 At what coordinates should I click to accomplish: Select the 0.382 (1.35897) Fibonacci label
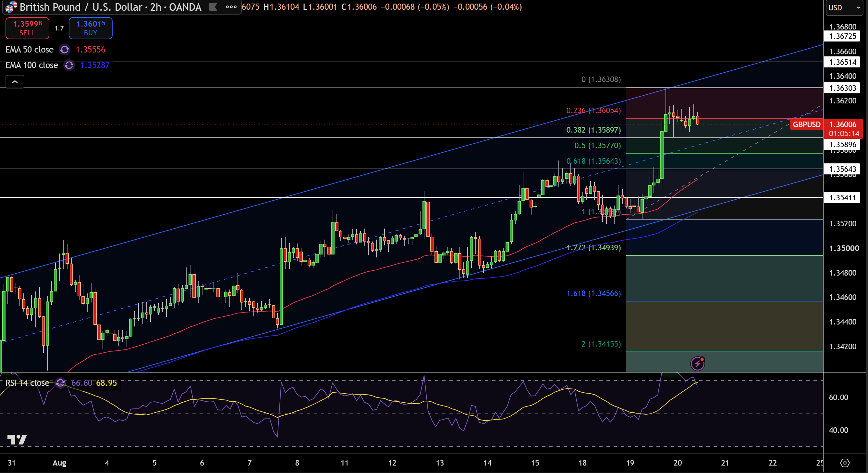coord(593,130)
